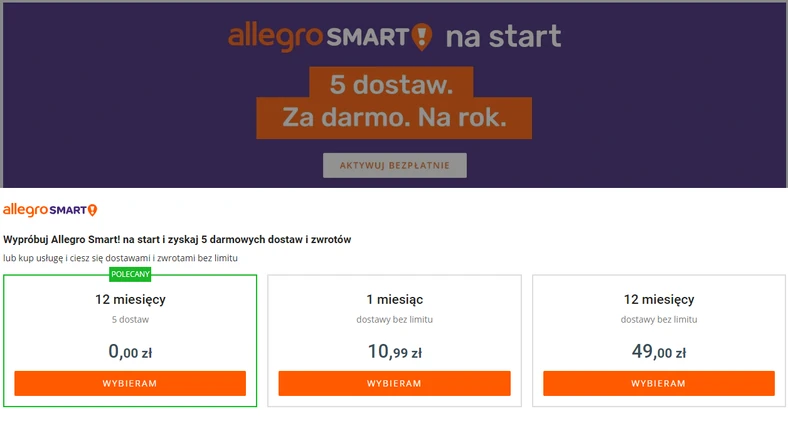Select the 49,00 zł price
This screenshot has height=421, width=788.
click(x=658, y=351)
